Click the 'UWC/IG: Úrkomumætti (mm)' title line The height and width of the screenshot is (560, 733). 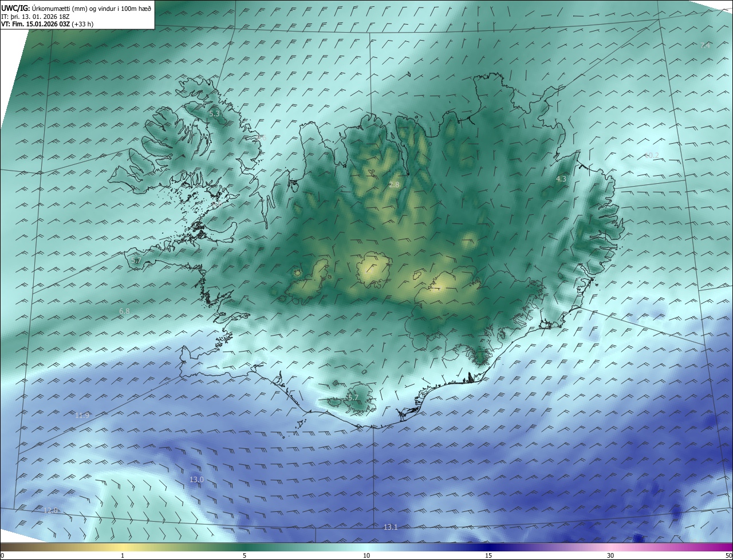point(76,8)
